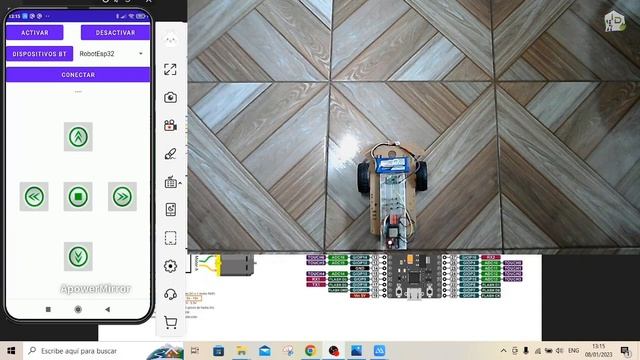The width and height of the screenshot is (640, 360).
Task: Click the weather widget icon on taskbar
Action: click(x=165, y=352)
